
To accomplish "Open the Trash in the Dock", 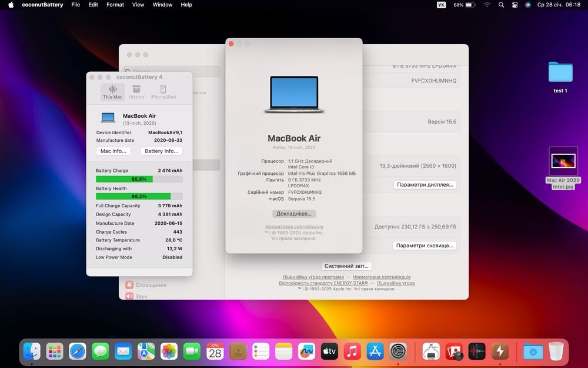I will (x=556, y=352).
